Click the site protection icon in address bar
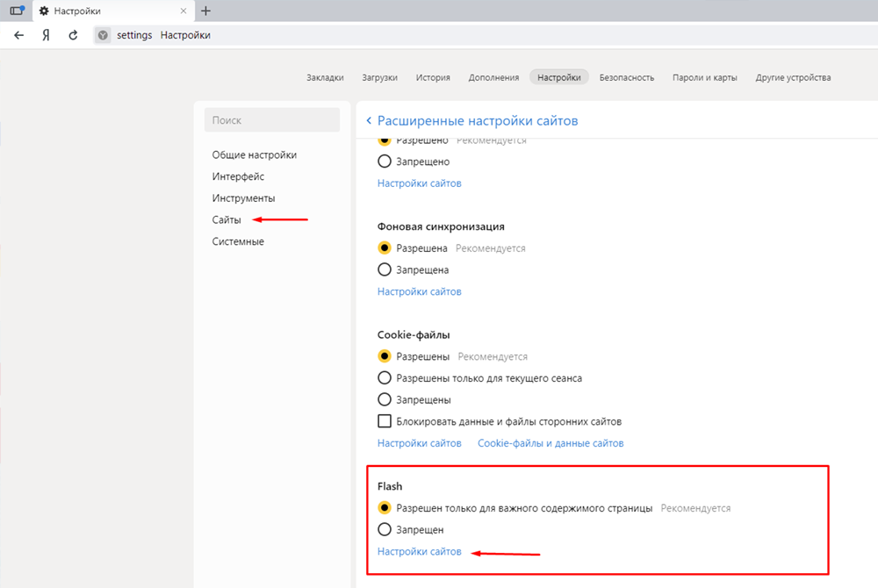Image resolution: width=878 pixels, height=588 pixels. (x=103, y=35)
